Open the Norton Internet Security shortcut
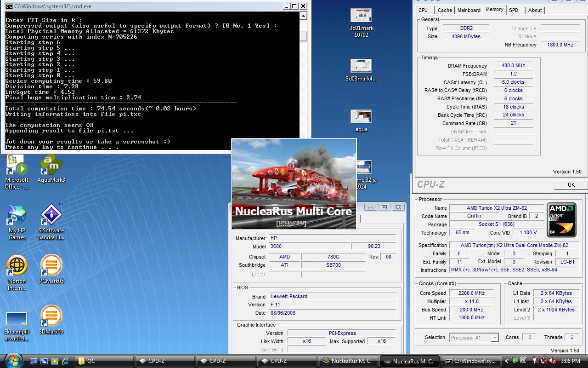Image resolution: width=588 pixels, height=368 pixels. (x=17, y=273)
